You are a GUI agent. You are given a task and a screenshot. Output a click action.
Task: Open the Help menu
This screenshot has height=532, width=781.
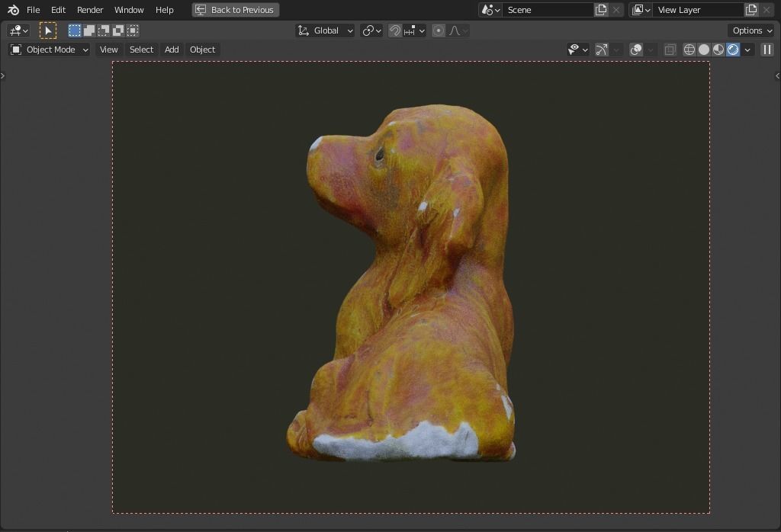point(165,10)
